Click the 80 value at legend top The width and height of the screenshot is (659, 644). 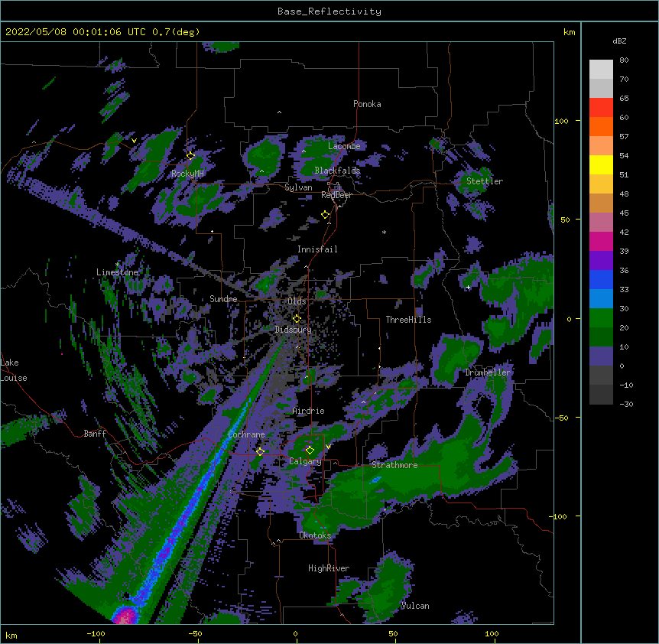624,60
